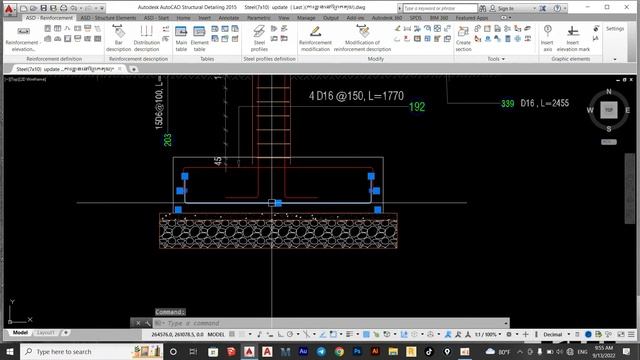Click the keyword search input field
The width and height of the screenshot is (640, 360).
440,8
